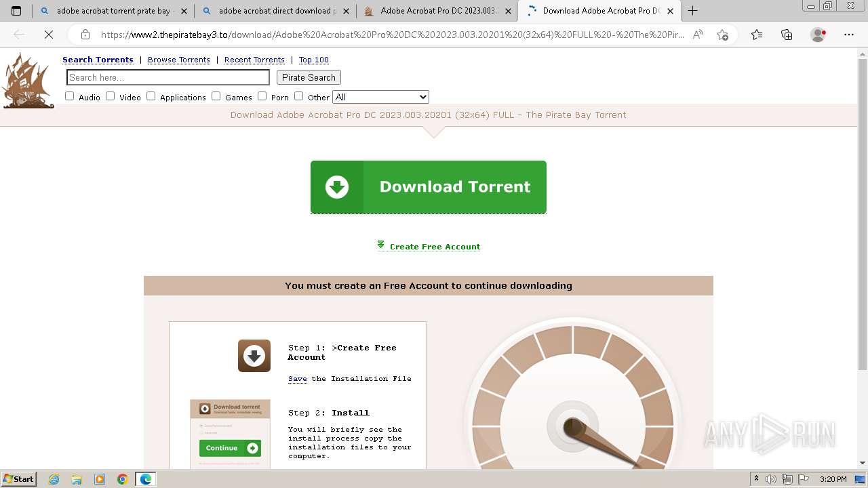This screenshot has height=488, width=868.
Task: Open the Favorites list icon
Action: tap(757, 35)
